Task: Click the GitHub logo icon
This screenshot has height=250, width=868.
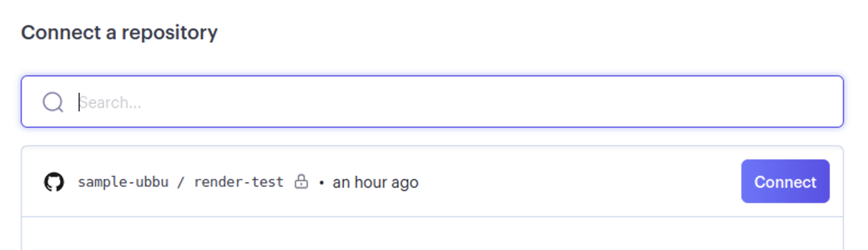Action: [54, 182]
